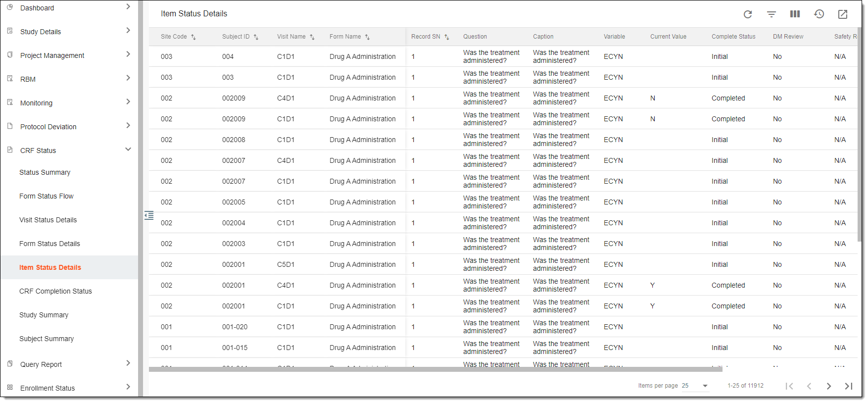Viewport: 868px width, 403px height.
Task: Open Subject Summary in the sidebar
Action: [x=47, y=339]
